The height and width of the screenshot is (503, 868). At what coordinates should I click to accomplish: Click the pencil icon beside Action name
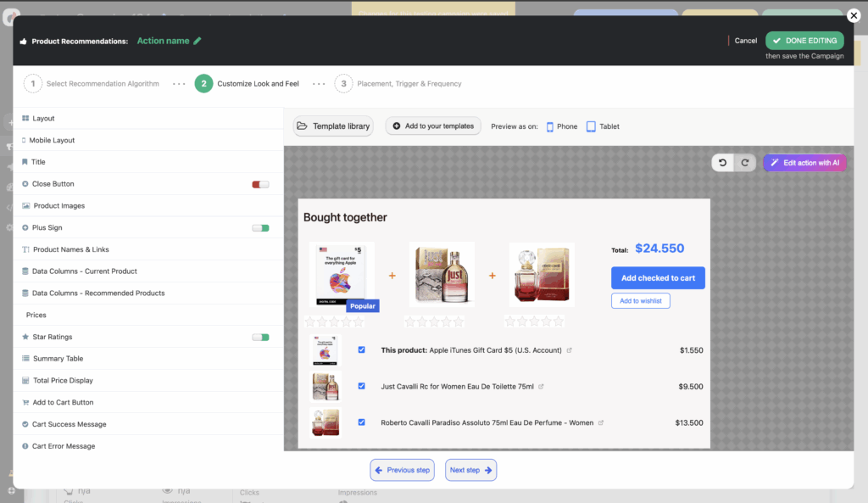(x=198, y=41)
